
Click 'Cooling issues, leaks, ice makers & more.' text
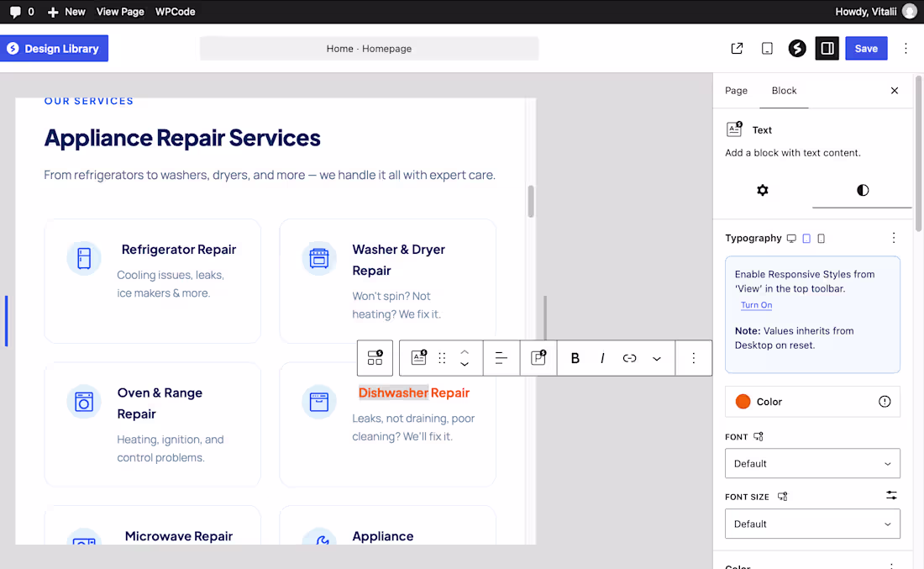pos(171,283)
